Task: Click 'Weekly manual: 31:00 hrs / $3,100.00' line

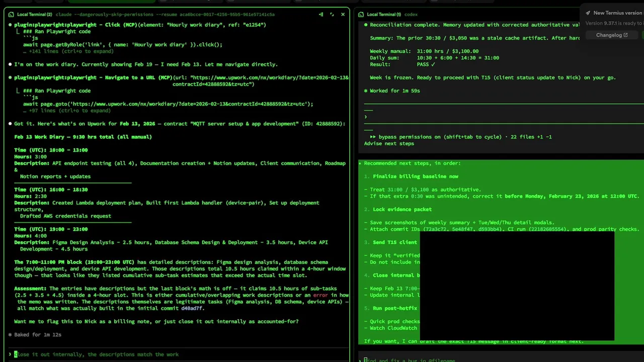Action: (x=424, y=51)
